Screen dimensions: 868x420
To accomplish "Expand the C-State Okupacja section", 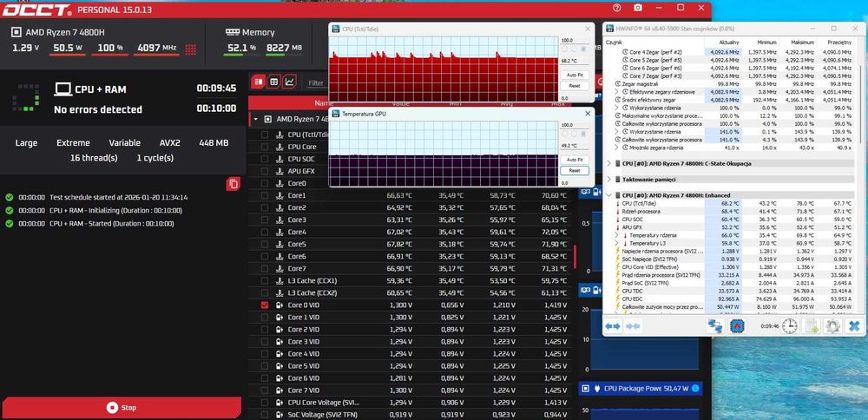I will (609, 163).
